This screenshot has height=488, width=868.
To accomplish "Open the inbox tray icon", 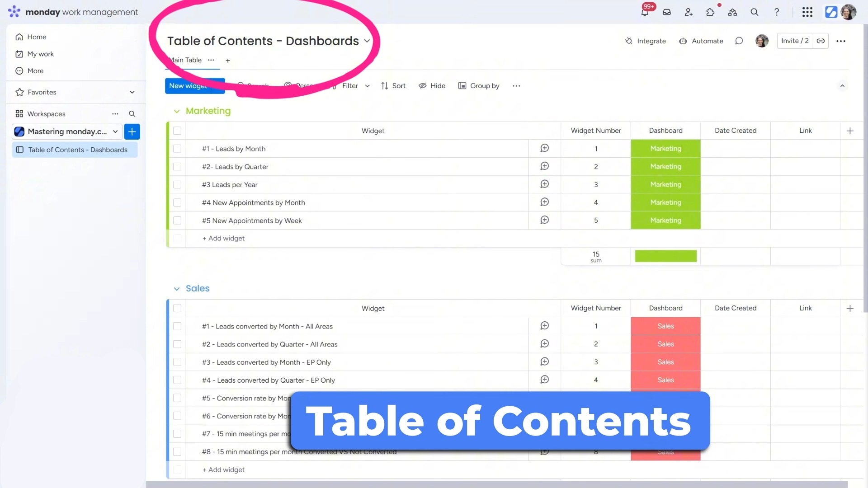I will [x=667, y=12].
